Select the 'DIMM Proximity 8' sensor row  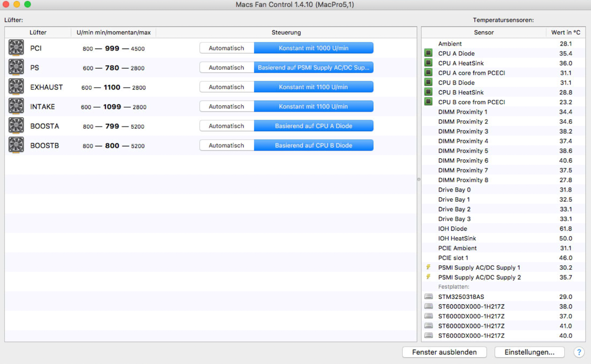[504, 180]
